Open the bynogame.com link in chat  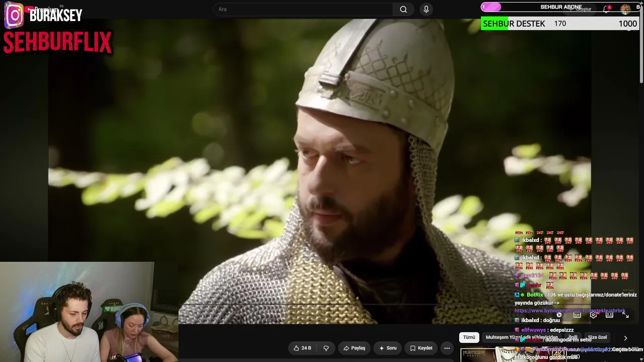[x=570, y=311]
